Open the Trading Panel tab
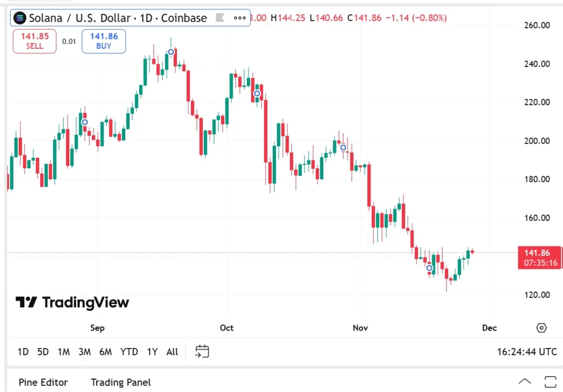563x392 pixels. click(120, 382)
